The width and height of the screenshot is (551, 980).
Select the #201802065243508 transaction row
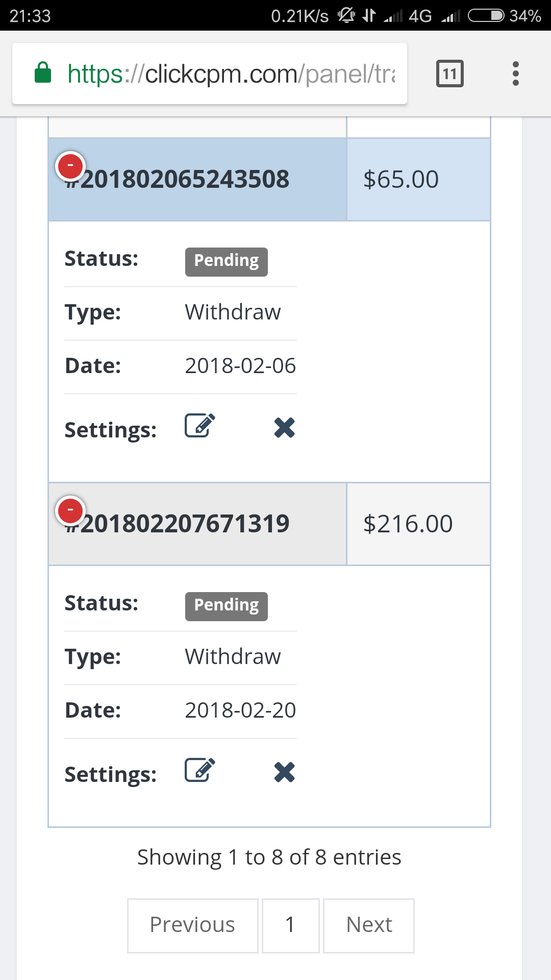point(197,179)
